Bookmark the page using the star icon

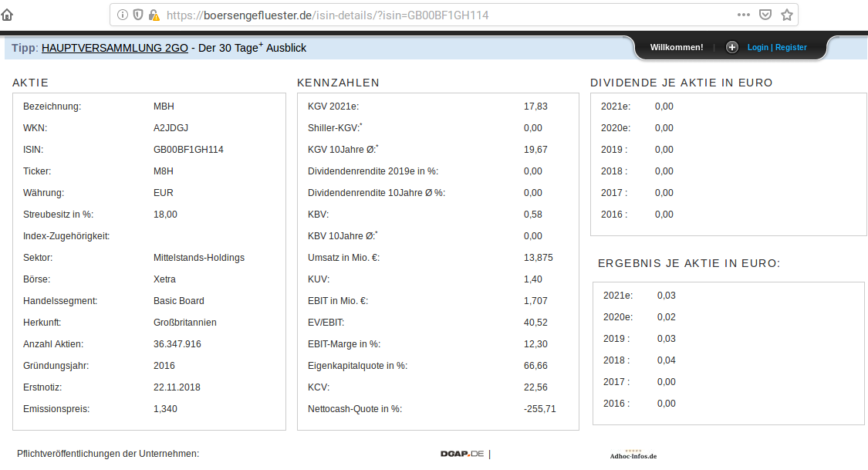click(786, 14)
